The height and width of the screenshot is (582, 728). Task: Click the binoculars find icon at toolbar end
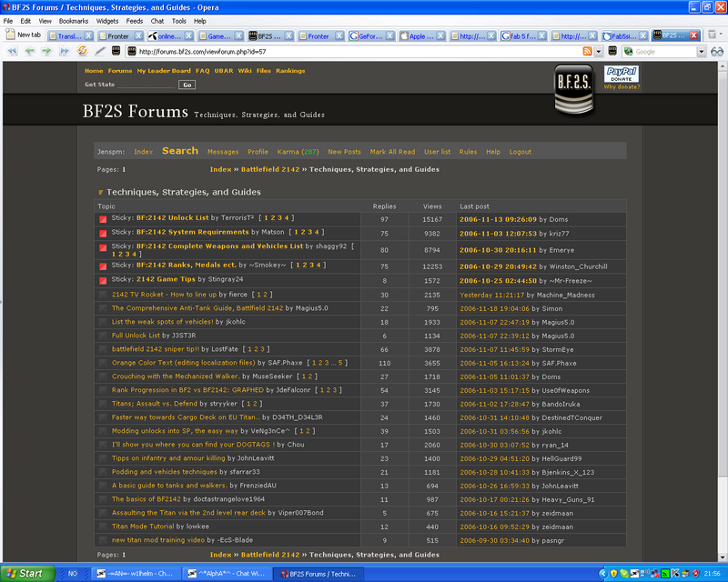click(x=717, y=52)
